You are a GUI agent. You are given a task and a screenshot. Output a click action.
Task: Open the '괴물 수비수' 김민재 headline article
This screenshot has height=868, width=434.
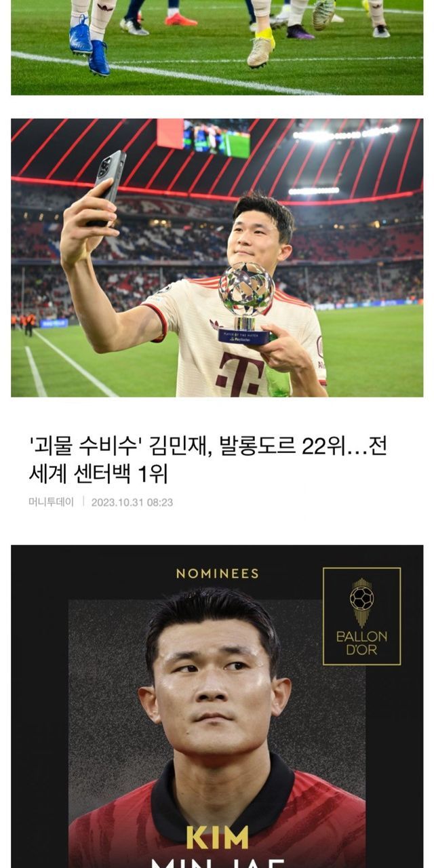[x=208, y=460]
